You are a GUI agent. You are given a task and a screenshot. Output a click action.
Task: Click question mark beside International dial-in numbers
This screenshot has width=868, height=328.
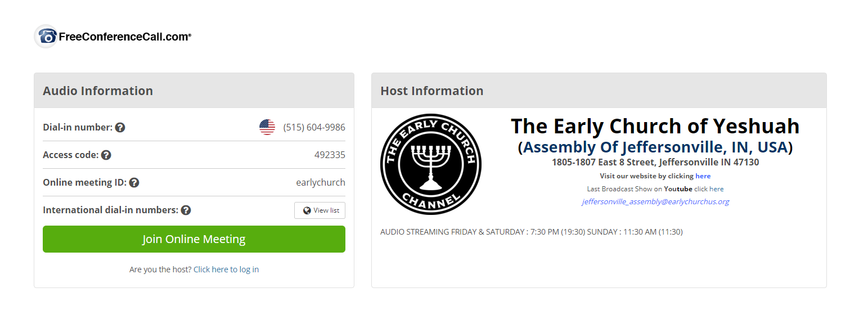(x=186, y=210)
